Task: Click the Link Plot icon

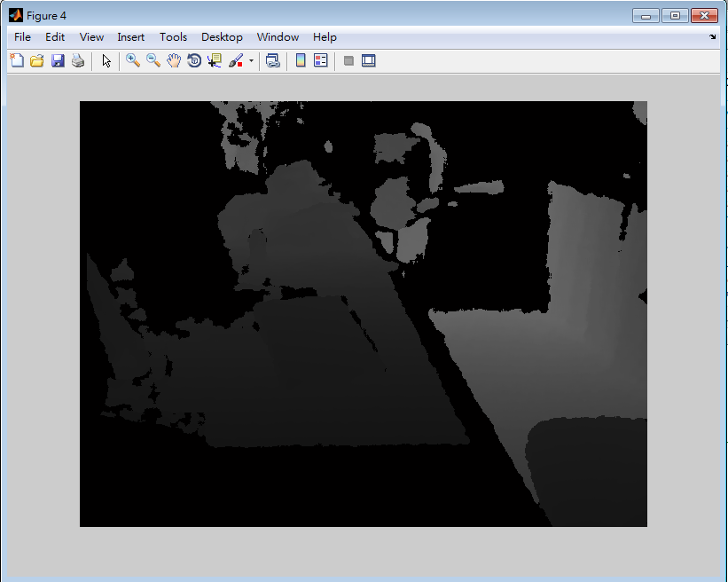Action: (272, 60)
